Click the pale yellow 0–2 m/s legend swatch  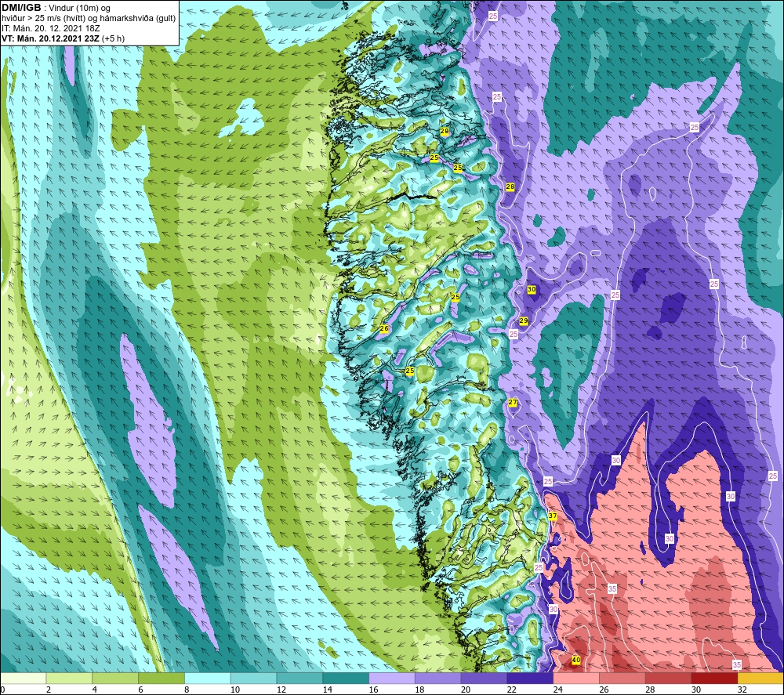point(24,678)
